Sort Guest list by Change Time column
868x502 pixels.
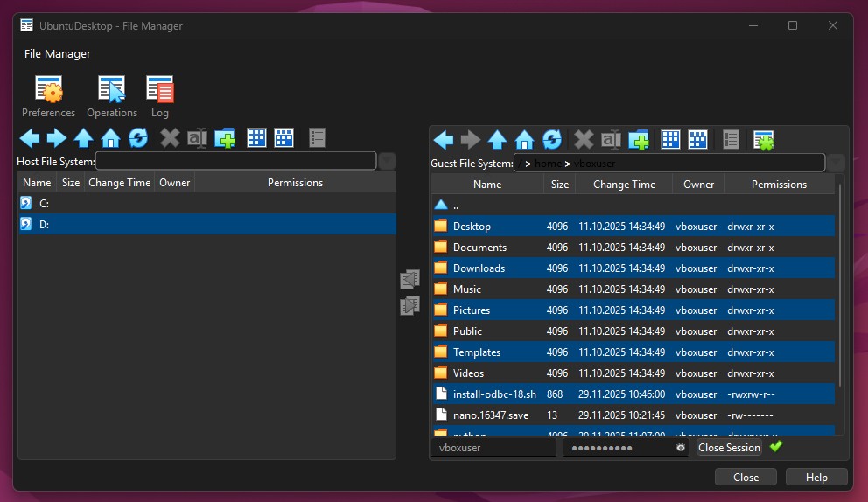tap(625, 185)
